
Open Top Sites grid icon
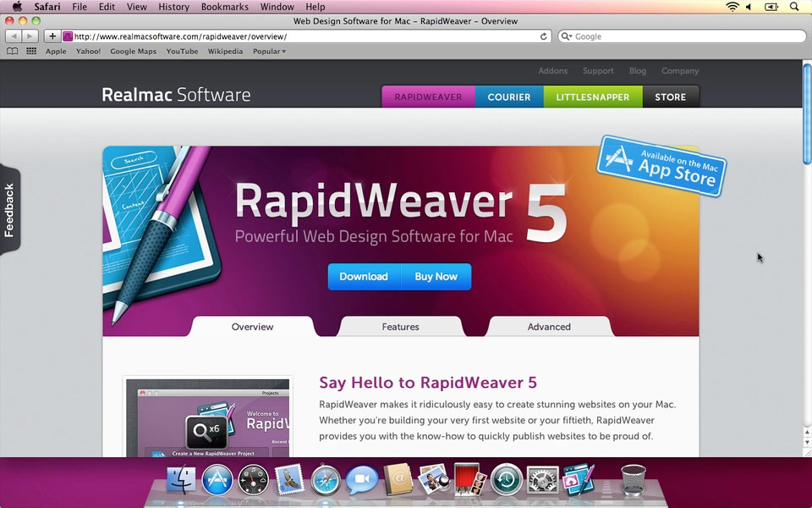click(31, 52)
